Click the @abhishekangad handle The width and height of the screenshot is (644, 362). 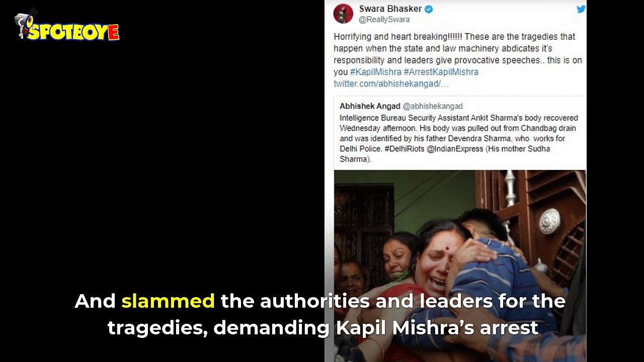point(433,106)
